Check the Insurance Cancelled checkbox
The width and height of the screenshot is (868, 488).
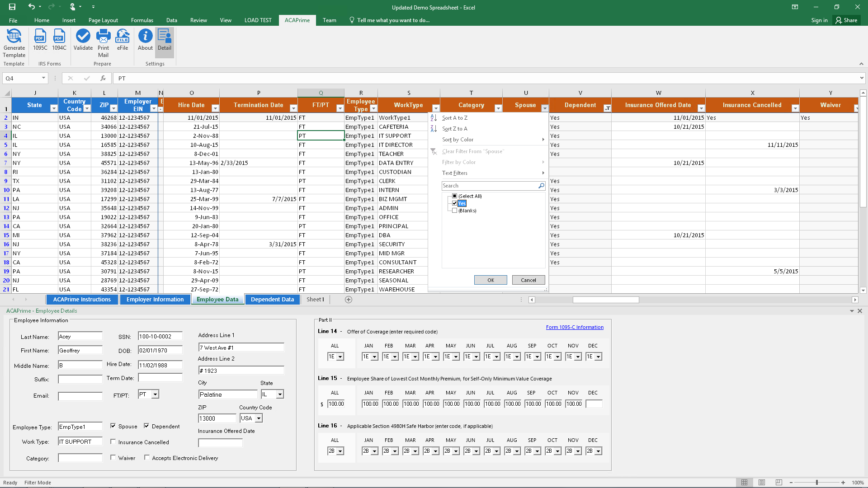coord(113,441)
